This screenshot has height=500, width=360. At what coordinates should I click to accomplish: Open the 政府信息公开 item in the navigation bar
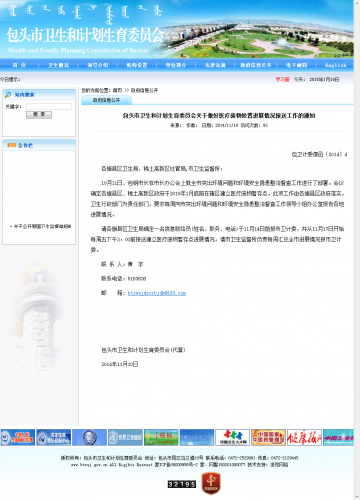(256, 65)
